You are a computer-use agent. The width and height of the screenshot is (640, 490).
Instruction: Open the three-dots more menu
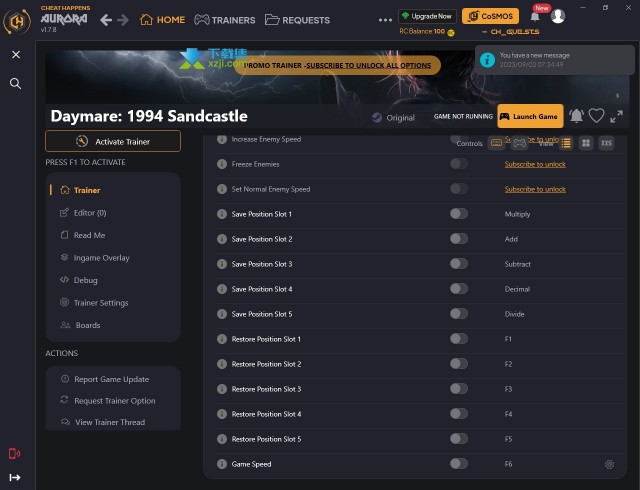click(385, 20)
